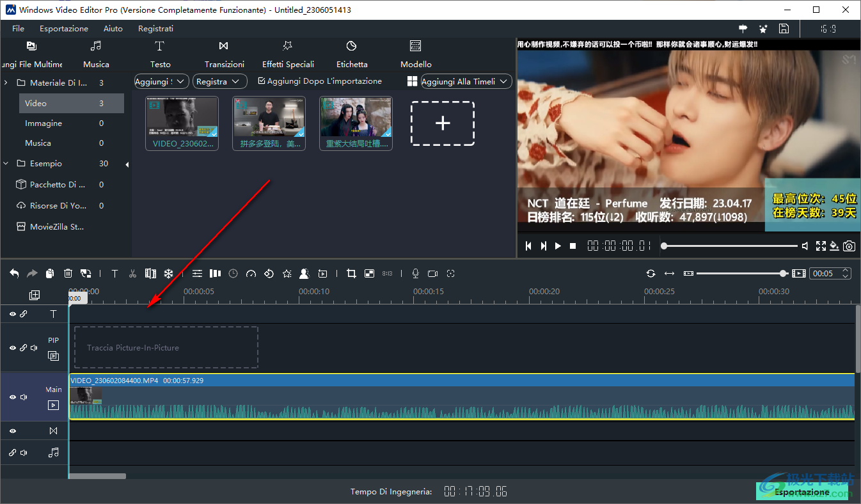Open the Esportazione menu

[x=64, y=29]
